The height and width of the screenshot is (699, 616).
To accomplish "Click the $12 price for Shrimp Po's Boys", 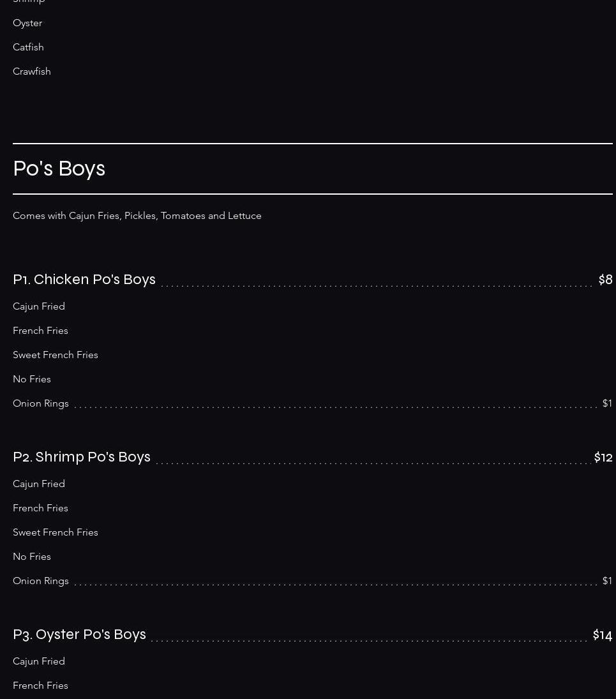I will click(603, 458).
